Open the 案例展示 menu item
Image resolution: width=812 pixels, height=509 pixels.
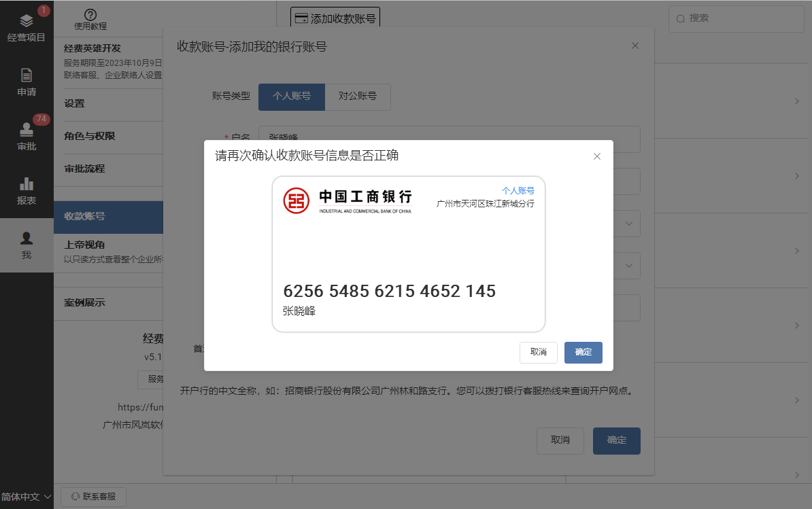(x=108, y=303)
